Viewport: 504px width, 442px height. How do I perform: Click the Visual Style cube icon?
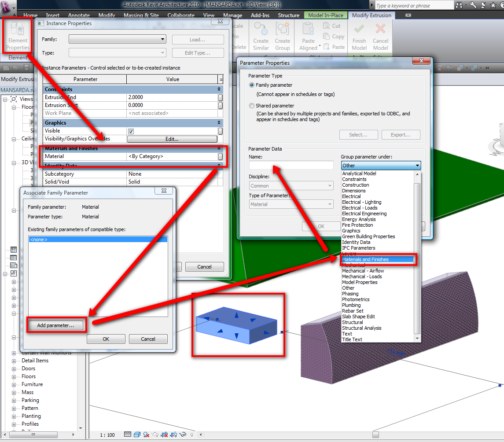tap(137, 435)
